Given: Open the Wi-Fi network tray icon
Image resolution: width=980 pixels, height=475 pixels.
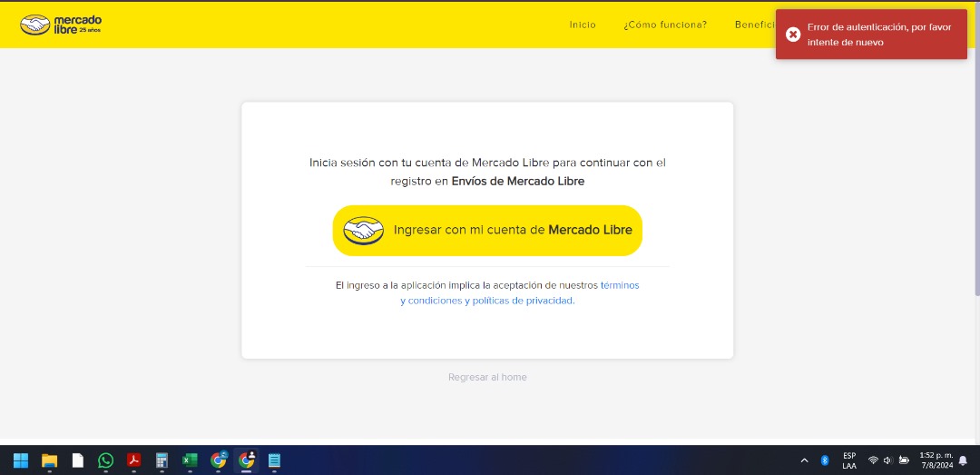Looking at the screenshot, I should pyautogui.click(x=873, y=460).
